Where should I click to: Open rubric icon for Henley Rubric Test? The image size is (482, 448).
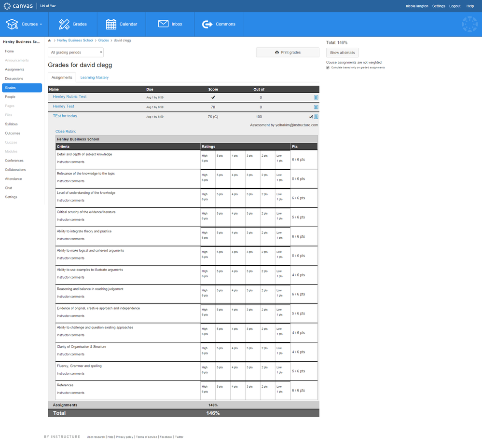(316, 97)
